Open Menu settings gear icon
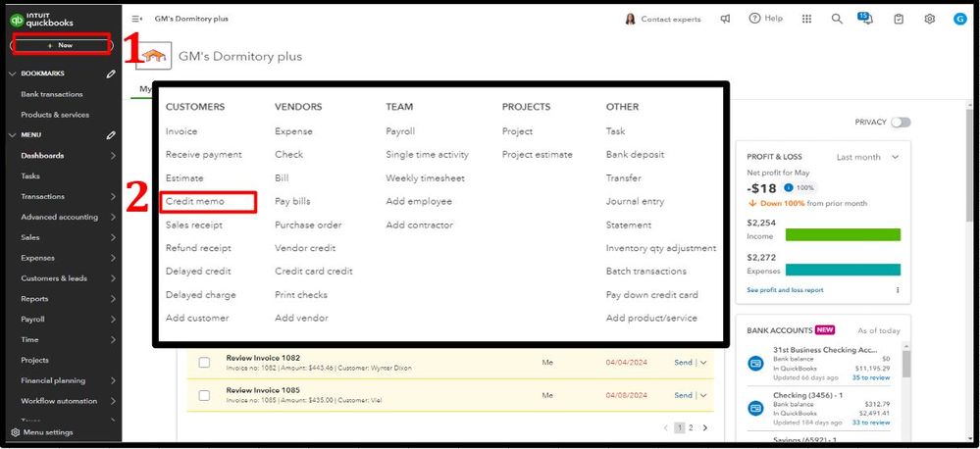 16,432
